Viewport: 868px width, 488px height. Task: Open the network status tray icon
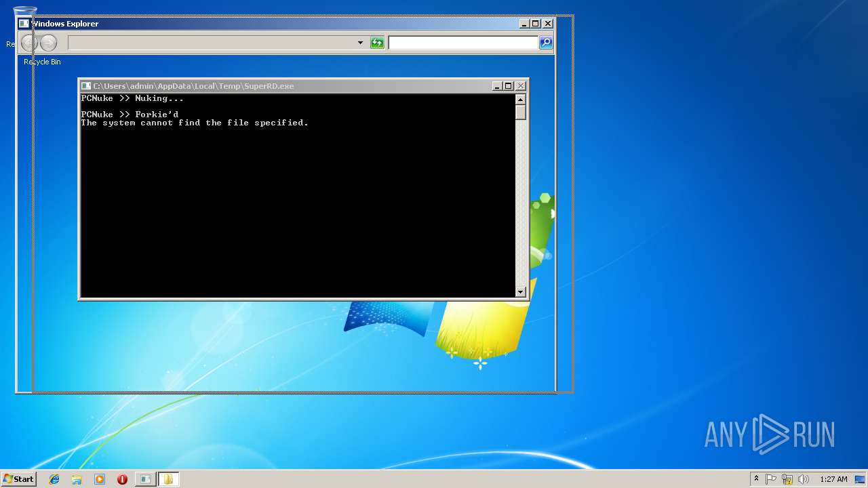[x=787, y=479]
